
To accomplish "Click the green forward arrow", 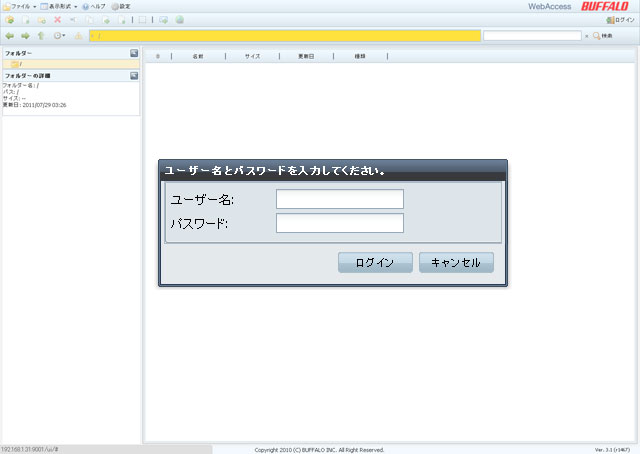I will pyautogui.click(x=25, y=36).
